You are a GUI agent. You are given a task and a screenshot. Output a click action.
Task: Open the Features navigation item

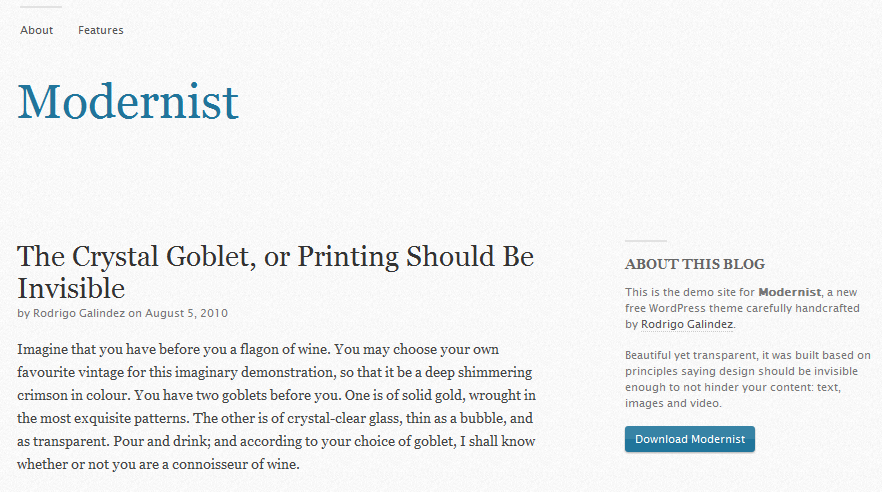tap(101, 30)
